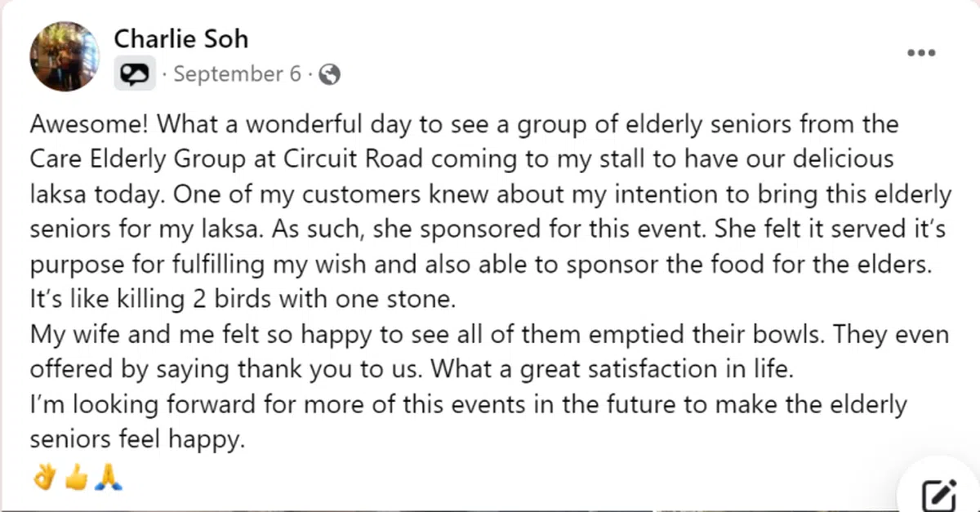The width and height of the screenshot is (980, 512).
Task: Click the globe public audience icon
Action: click(329, 75)
